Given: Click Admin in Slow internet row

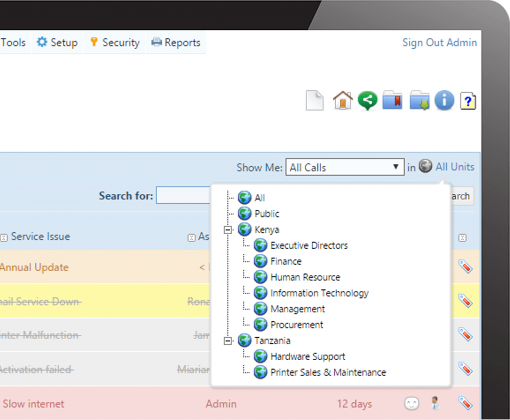Looking at the screenshot, I should tap(221, 404).
